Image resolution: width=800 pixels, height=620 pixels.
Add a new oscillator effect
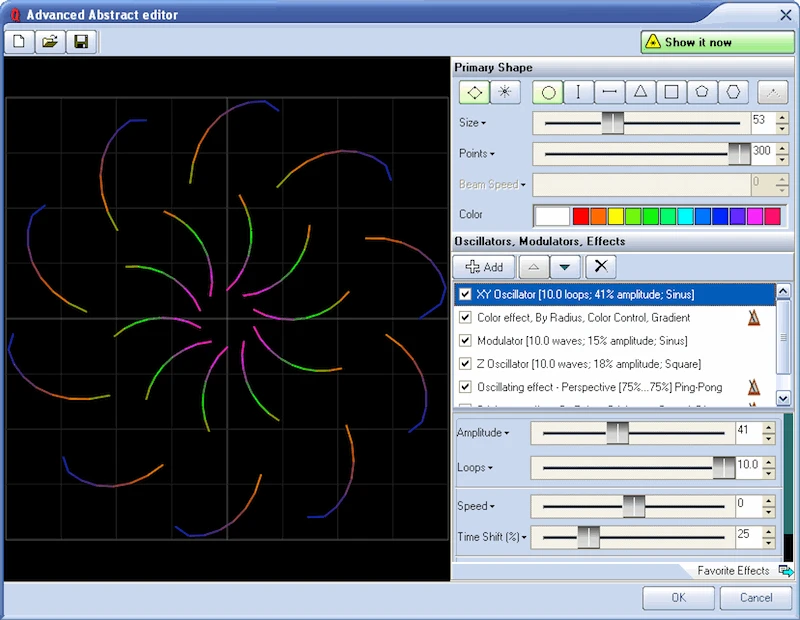pyautogui.click(x=484, y=267)
